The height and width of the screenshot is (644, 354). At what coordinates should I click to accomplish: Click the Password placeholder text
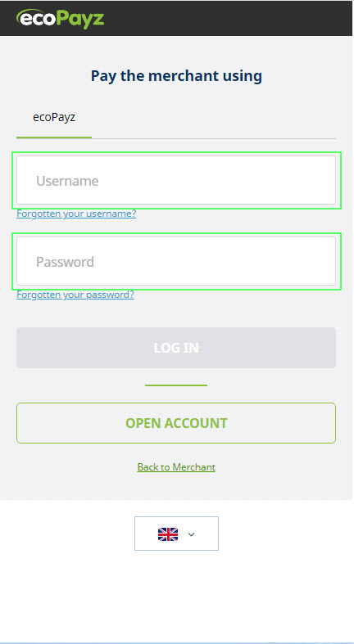click(65, 262)
